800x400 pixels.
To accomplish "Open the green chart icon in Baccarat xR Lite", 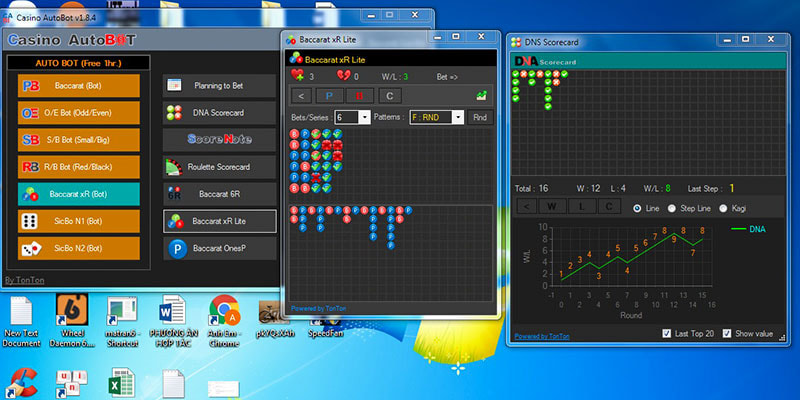I will click(481, 95).
